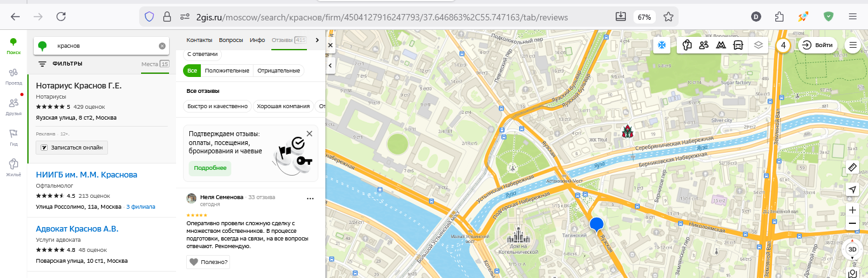868x278 pixels.
Task: Toggle the 3D map view
Action: (x=853, y=250)
